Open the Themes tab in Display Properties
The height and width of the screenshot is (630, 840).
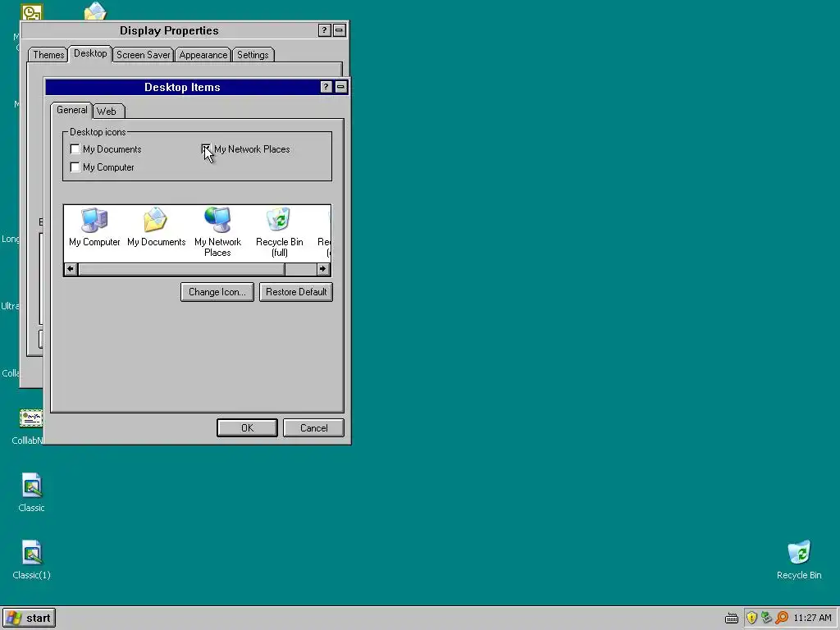[48, 55]
